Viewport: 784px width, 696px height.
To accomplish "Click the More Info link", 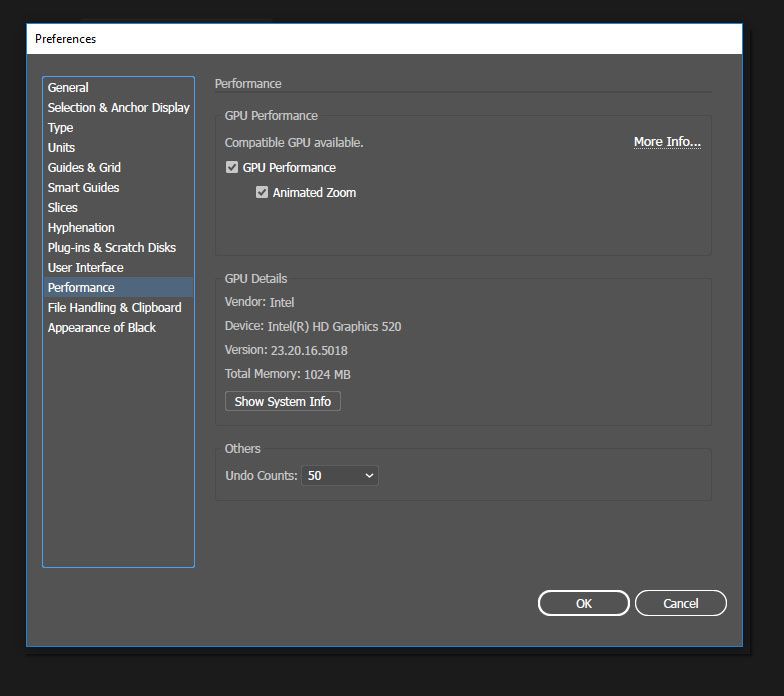I will pos(667,142).
